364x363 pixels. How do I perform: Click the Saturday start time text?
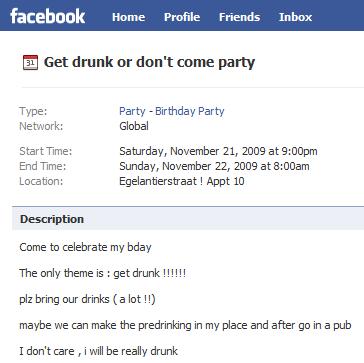[218, 151]
